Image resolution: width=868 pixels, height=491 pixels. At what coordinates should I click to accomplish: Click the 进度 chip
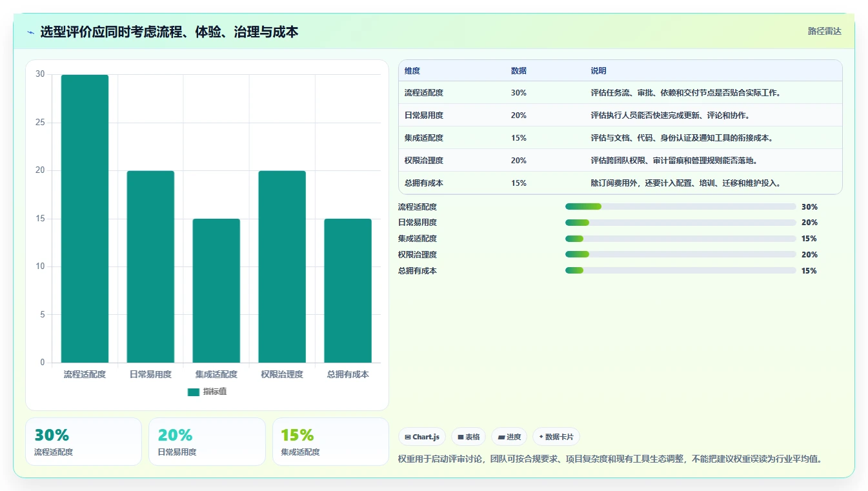click(x=509, y=437)
